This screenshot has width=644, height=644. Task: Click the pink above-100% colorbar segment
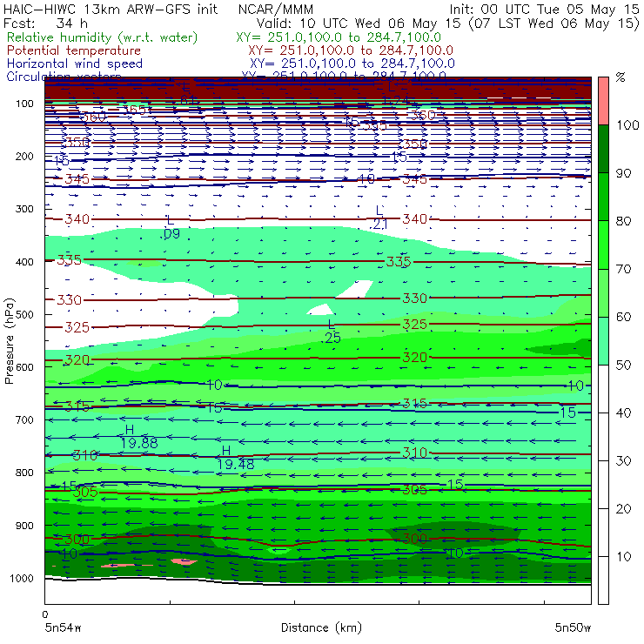tap(603, 101)
